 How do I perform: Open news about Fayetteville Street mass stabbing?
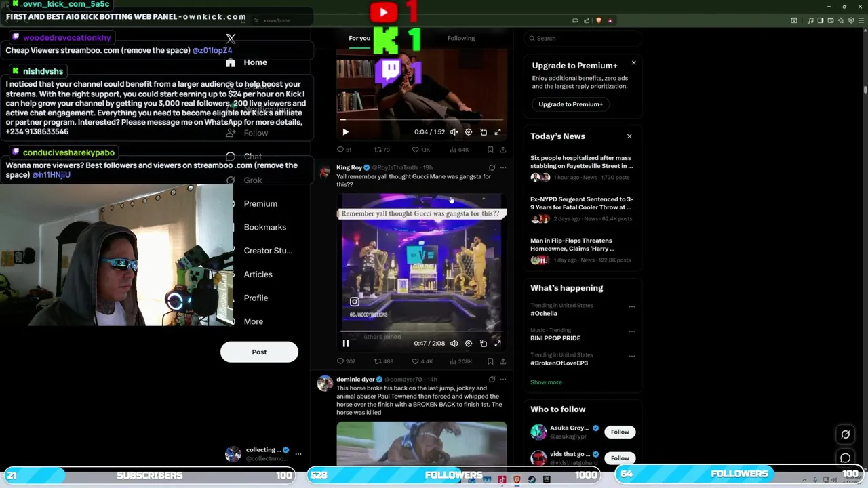pos(582,162)
